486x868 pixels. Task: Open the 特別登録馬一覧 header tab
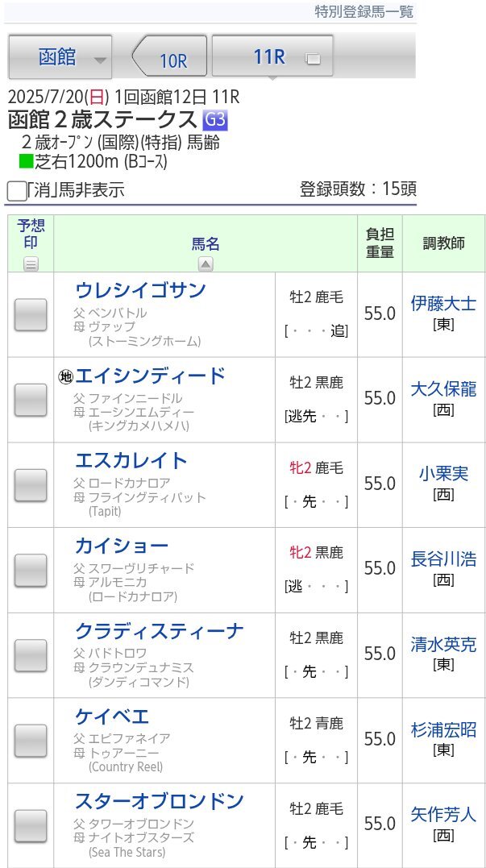pos(364,12)
